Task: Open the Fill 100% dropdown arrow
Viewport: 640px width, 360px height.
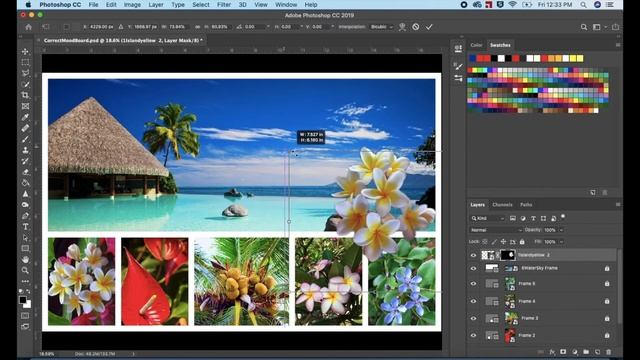Action: point(561,242)
